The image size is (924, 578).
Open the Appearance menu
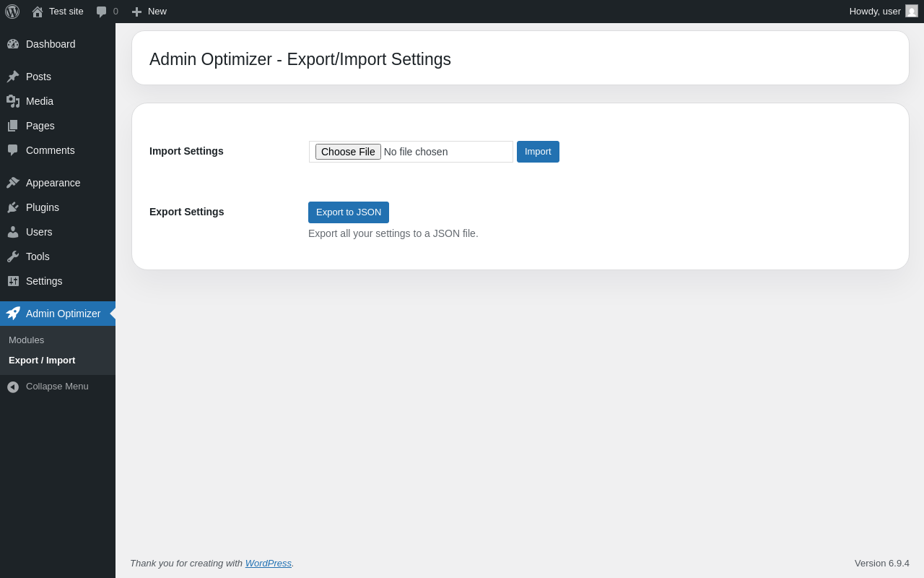coord(53,183)
